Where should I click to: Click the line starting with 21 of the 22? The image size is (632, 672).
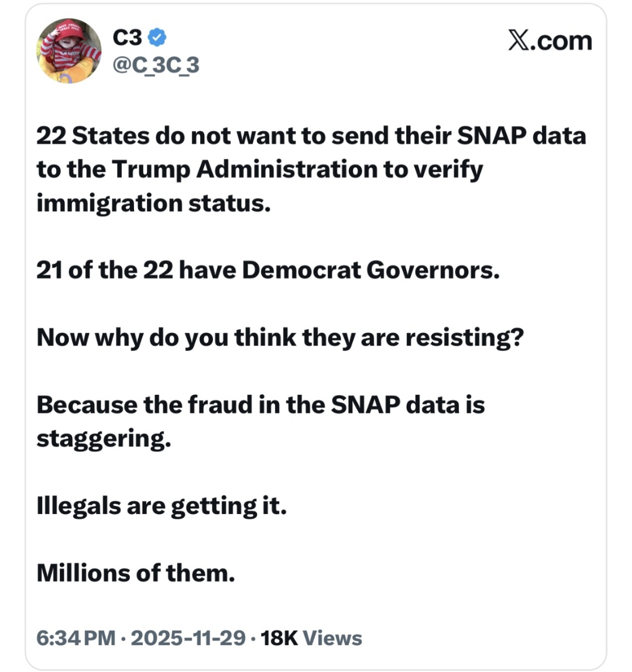pos(268,270)
